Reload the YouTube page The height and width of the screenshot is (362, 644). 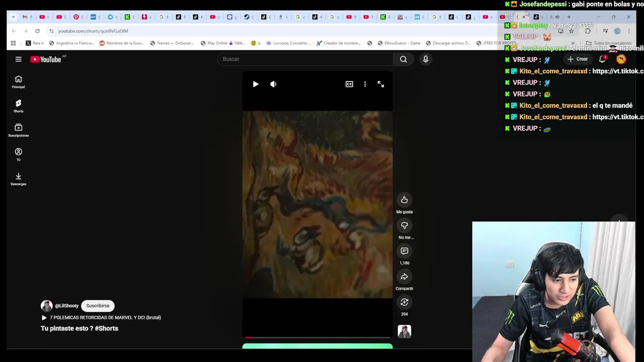click(37, 31)
